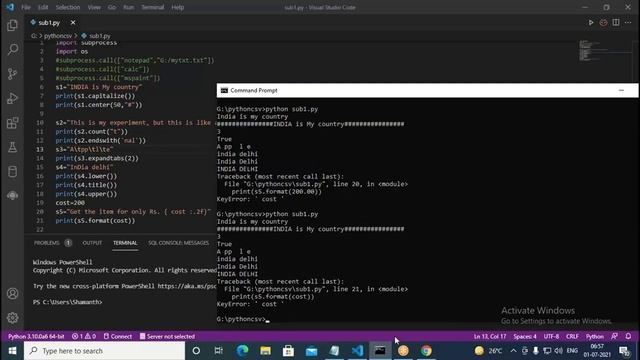Viewport: 640px width, 360px height.
Task: Run the Python file with play icon
Action: (591, 22)
